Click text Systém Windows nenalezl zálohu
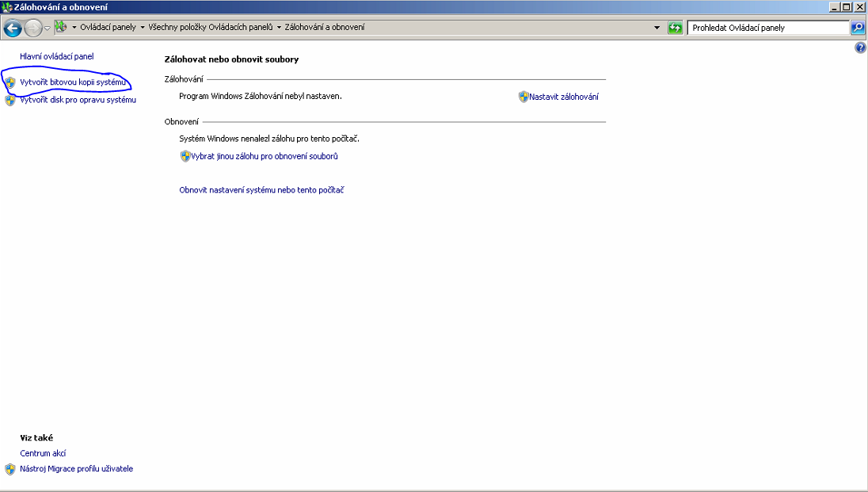Image resolution: width=868 pixels, height=492 pixels. [x=269, y=139]
